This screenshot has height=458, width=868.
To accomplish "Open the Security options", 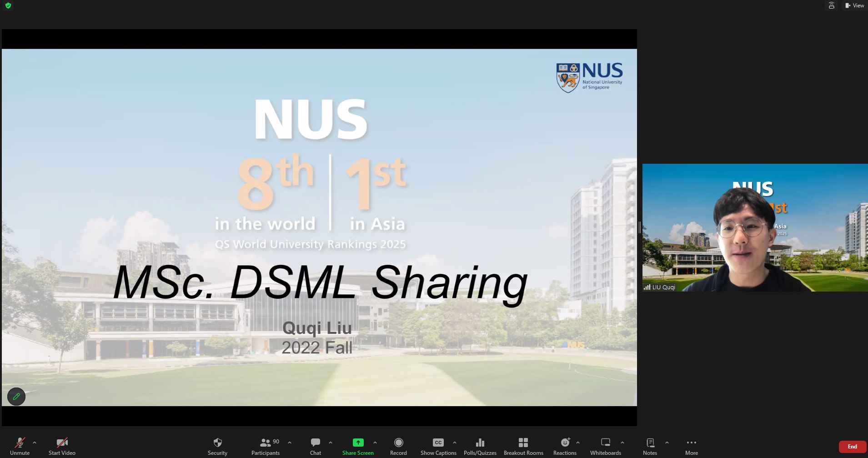I will point(217,445).
